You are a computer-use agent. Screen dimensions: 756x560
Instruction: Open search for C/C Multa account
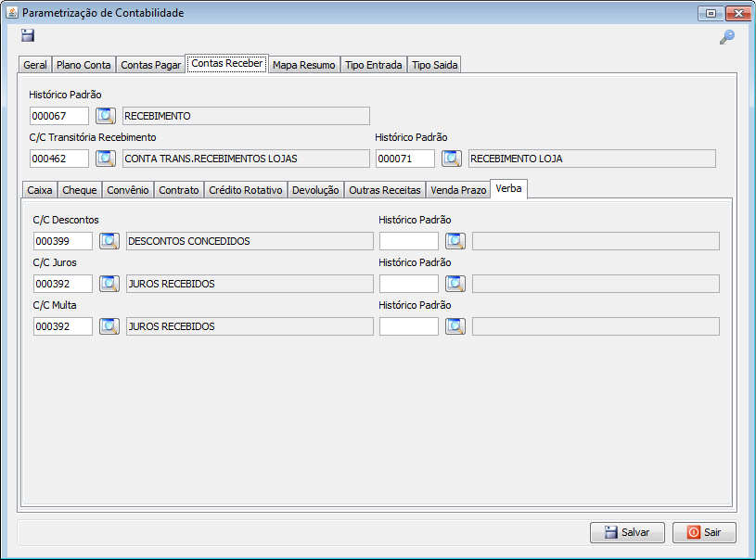coord(109,326)
